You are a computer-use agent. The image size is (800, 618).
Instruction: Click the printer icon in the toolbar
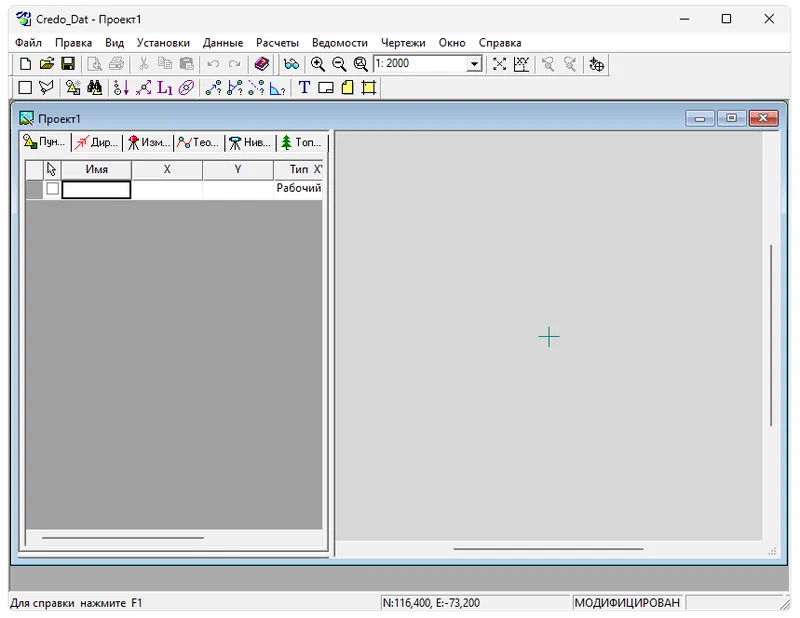coord(116,64)
